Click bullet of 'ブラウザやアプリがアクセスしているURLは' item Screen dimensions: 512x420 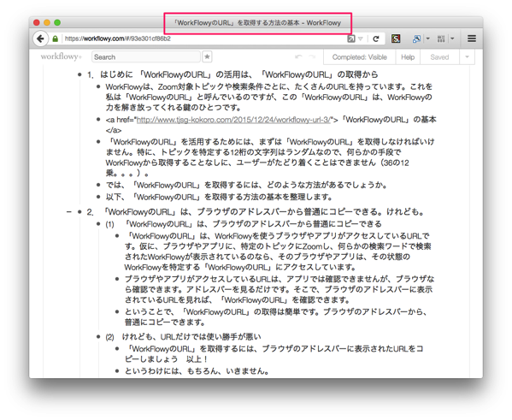[117, 279]
